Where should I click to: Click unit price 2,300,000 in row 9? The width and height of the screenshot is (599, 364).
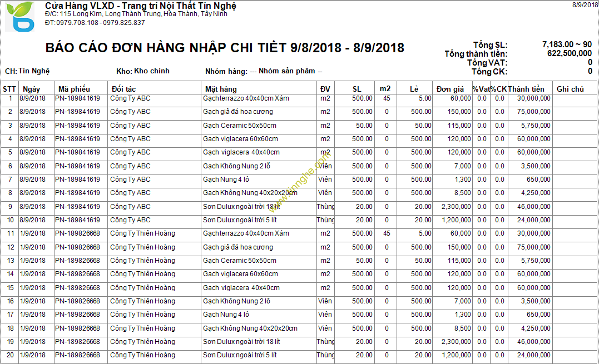coord(456,206)
